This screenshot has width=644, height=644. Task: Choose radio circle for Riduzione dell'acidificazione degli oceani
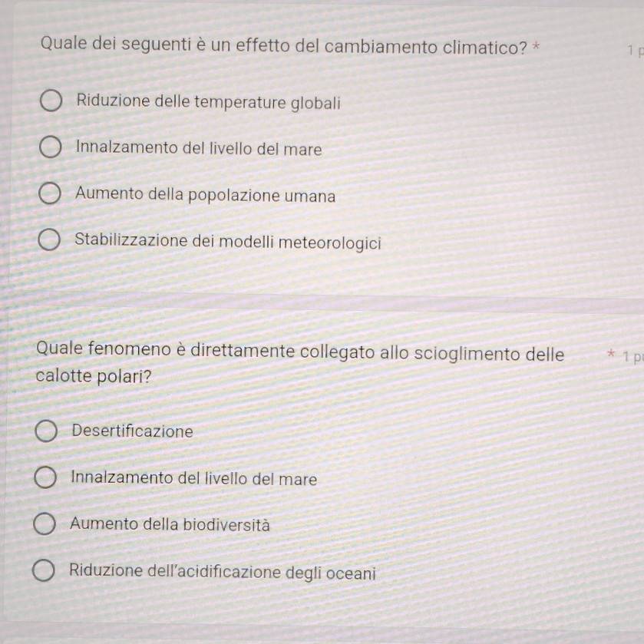tap(43, 571)
